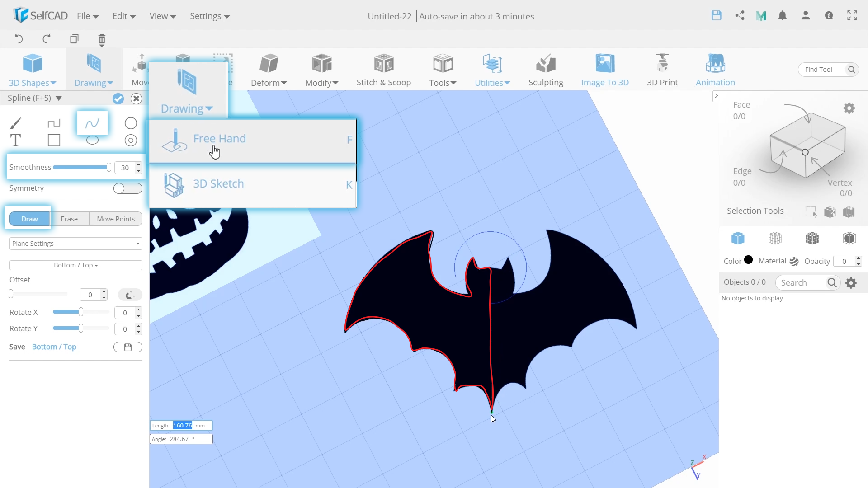Click the Material icon
The image size is (868, 488).
pos(794,261)
